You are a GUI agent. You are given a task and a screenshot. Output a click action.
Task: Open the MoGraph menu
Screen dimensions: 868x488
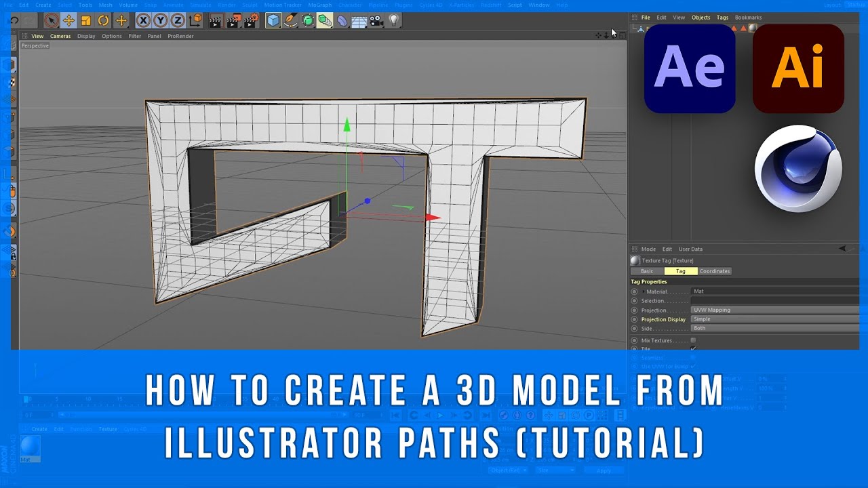click(320, 5)
